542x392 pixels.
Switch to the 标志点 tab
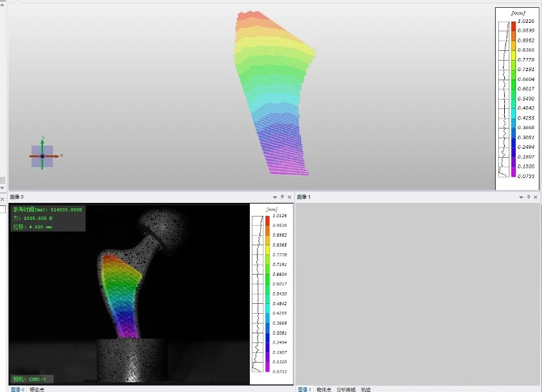point(37,389)
